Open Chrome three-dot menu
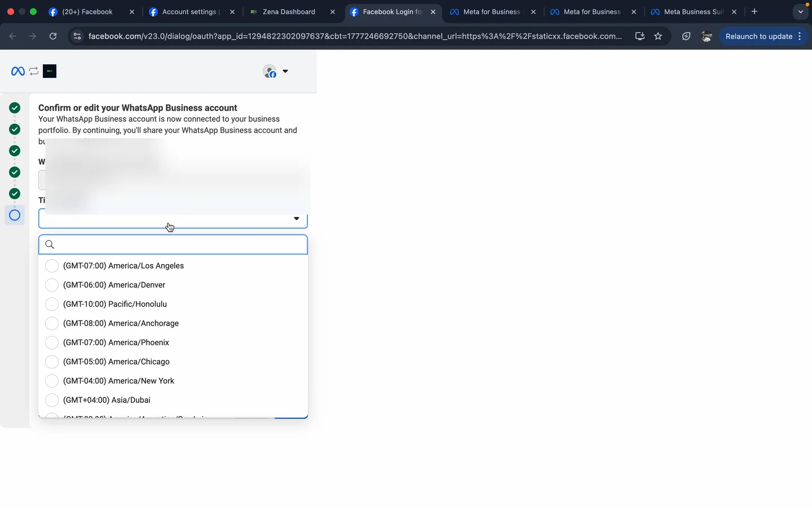Screen dimensions: 812x508 (x=800, y=36)
